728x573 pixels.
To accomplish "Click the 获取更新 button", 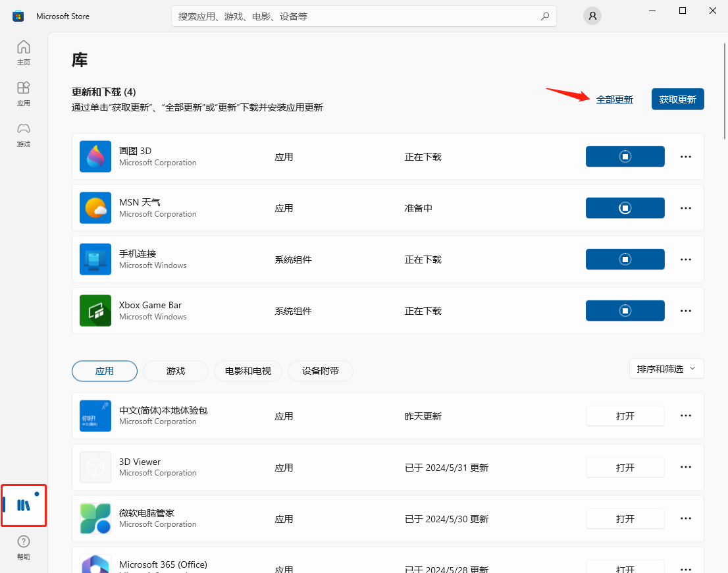I will click(677, 99).
